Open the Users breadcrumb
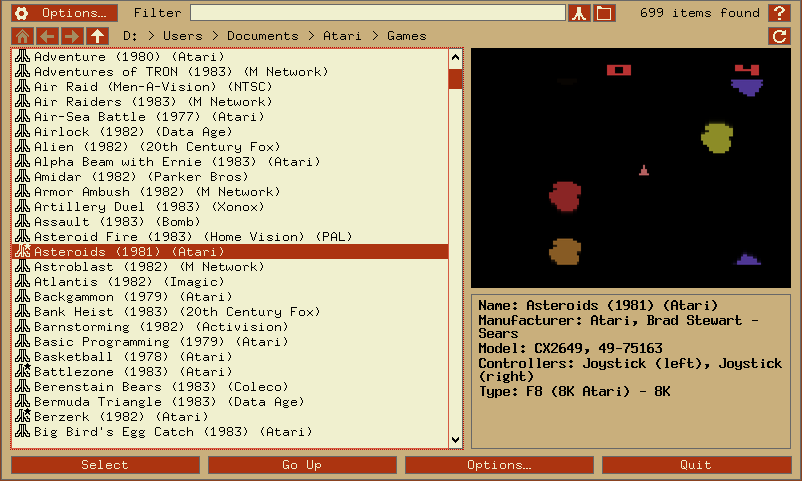 [x=183, y=36]
